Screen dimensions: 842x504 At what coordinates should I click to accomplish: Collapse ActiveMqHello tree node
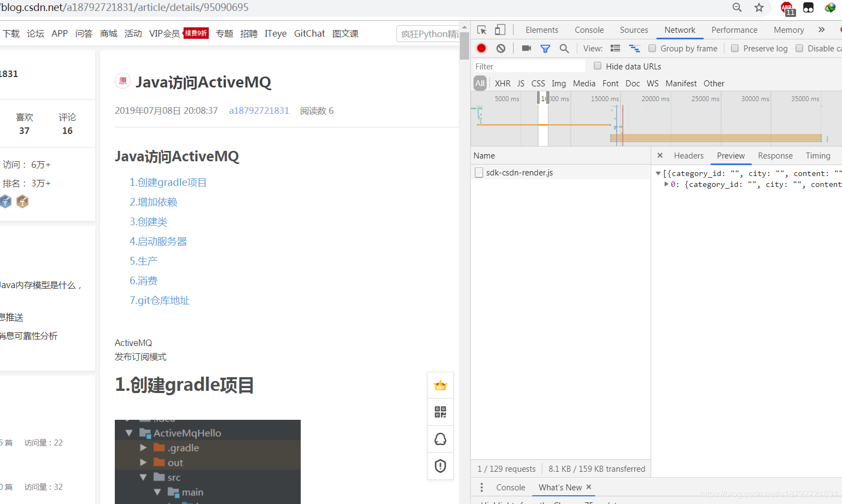pos(129,433)
